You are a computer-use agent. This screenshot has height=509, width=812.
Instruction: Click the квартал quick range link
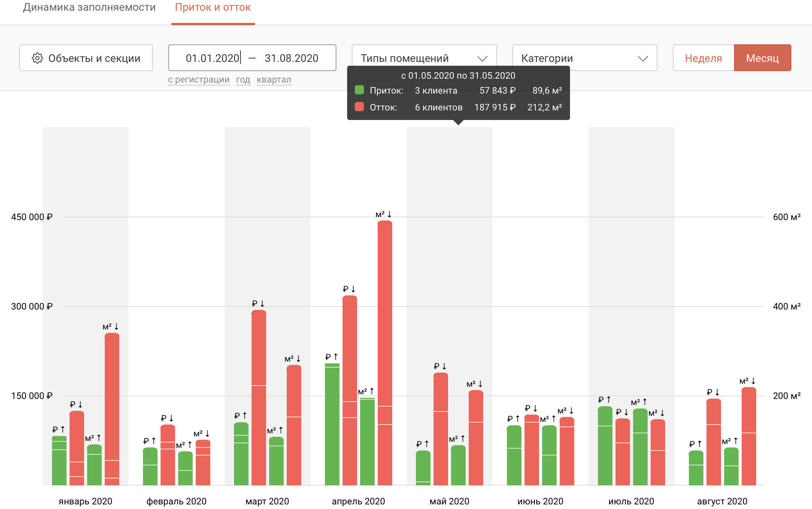point(274,79)
